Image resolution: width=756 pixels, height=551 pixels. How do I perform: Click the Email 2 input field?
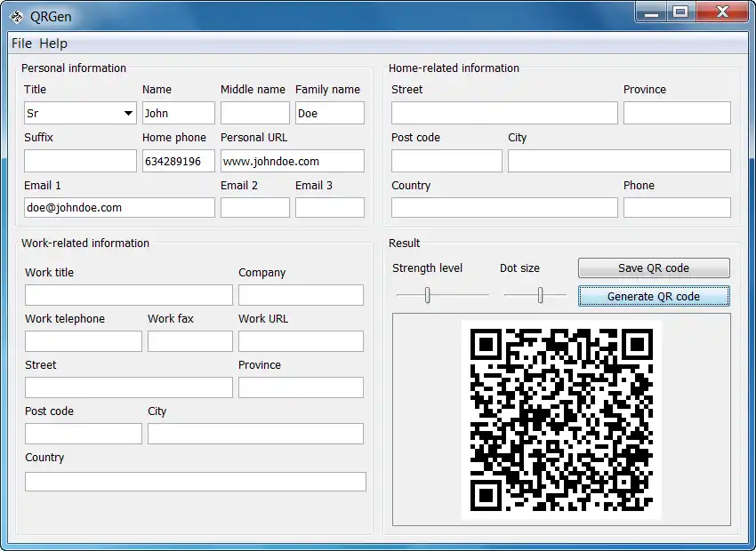[255, 208]
